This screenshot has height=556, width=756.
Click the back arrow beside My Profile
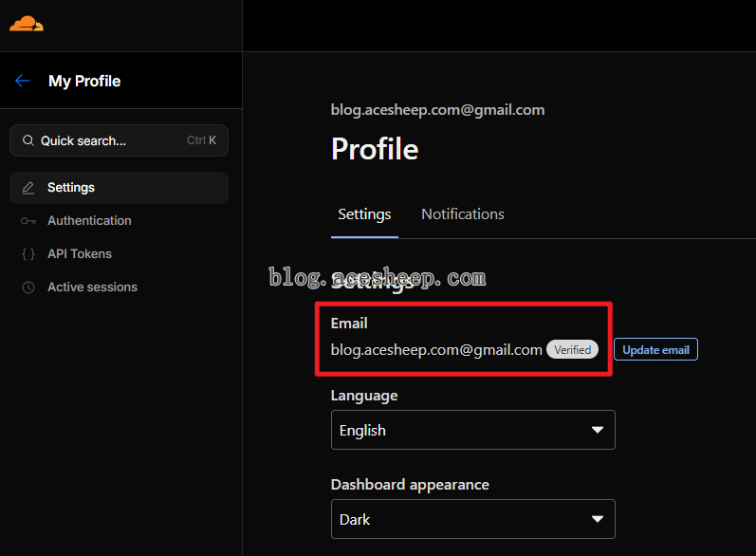coord(23,81)
